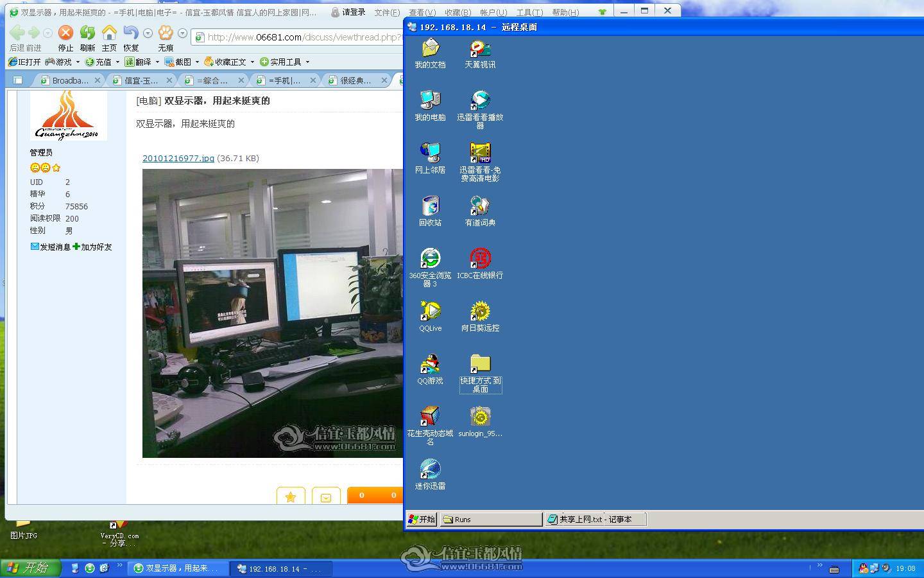Open the 文件(F) menu in the browser
Screen dimensions: 924x578
click(x=387, y=12)
